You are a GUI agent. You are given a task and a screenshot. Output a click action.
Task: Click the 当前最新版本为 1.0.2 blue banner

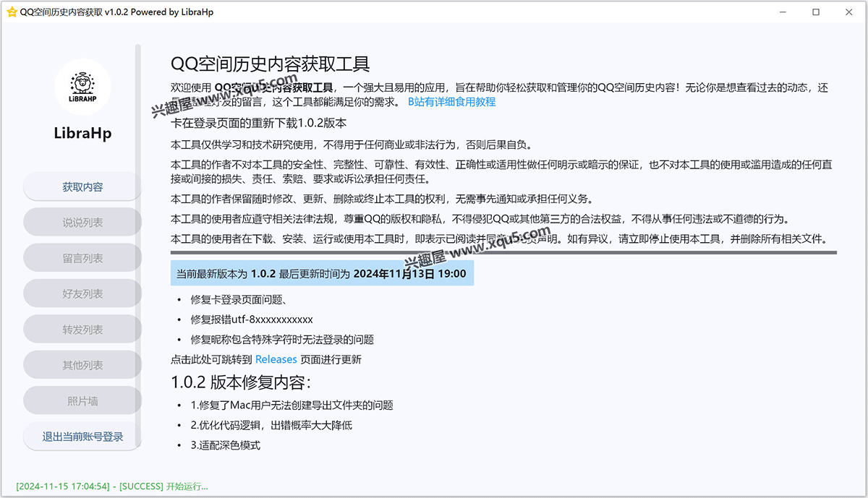(x=322, y=274)
